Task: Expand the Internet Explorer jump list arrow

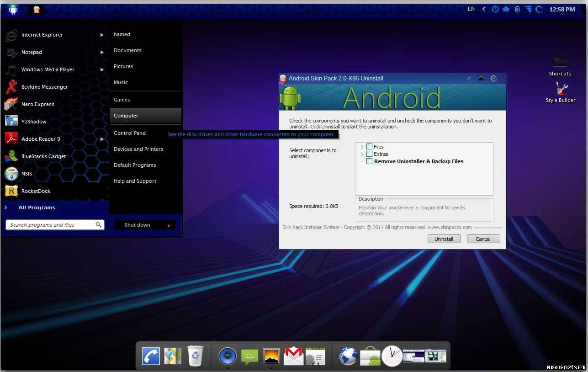Action: [102, 35]
